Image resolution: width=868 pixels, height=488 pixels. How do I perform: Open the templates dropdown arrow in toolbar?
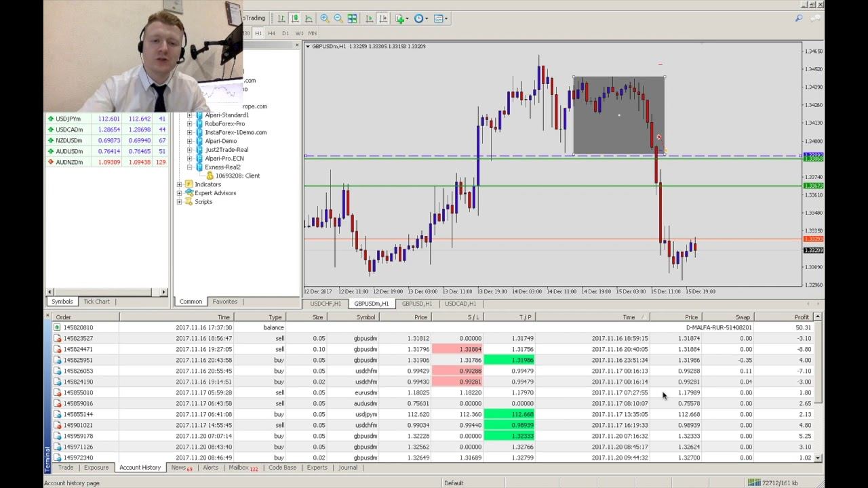click(446, 19)
